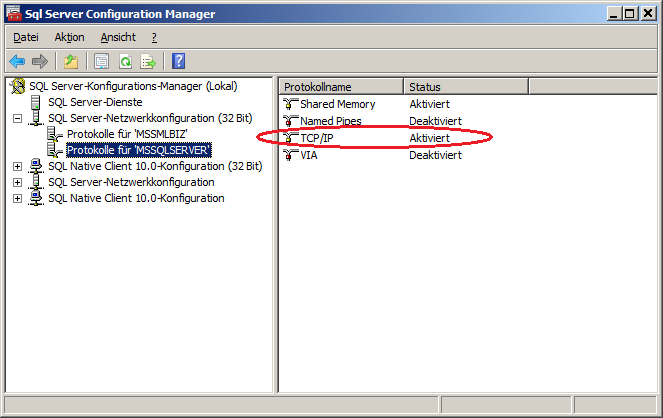Click the Deaktiviert status of Named Pipes
The image size is (663, 418).
point(436,121)
